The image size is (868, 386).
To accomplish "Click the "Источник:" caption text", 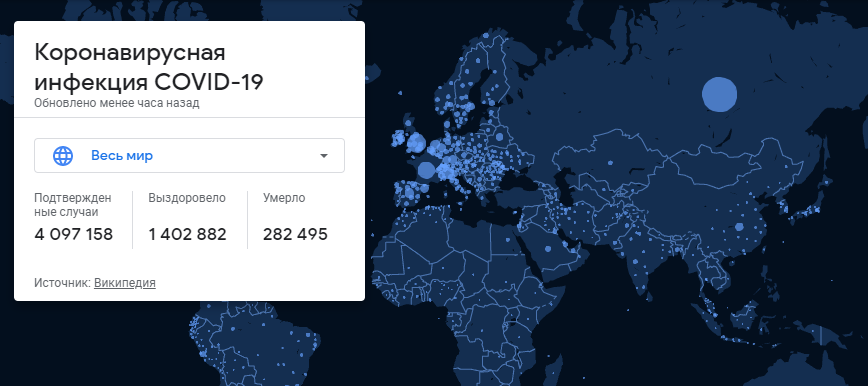I will click(63, 283).
